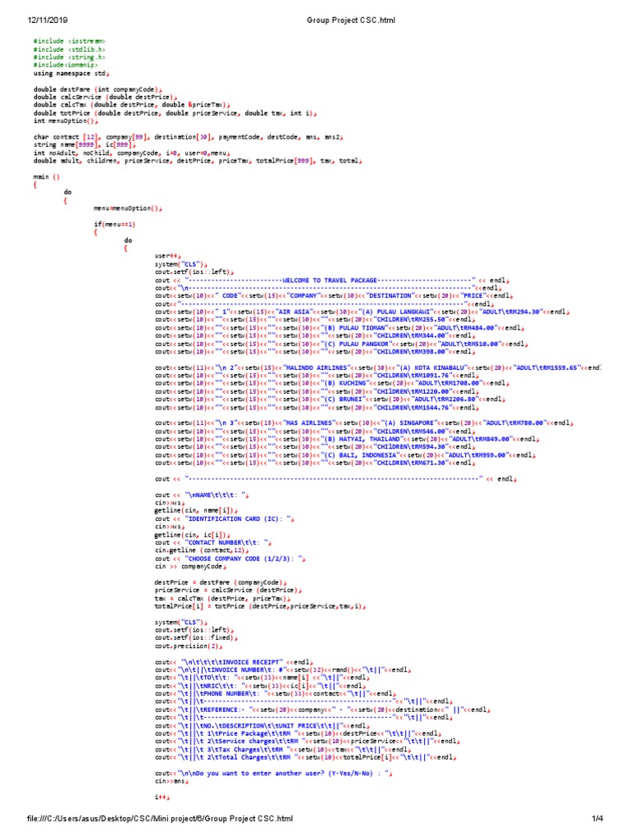
Task: Click the IDENTIFICATION CARD (IC) prompt line
Action: tap(225, 519)
